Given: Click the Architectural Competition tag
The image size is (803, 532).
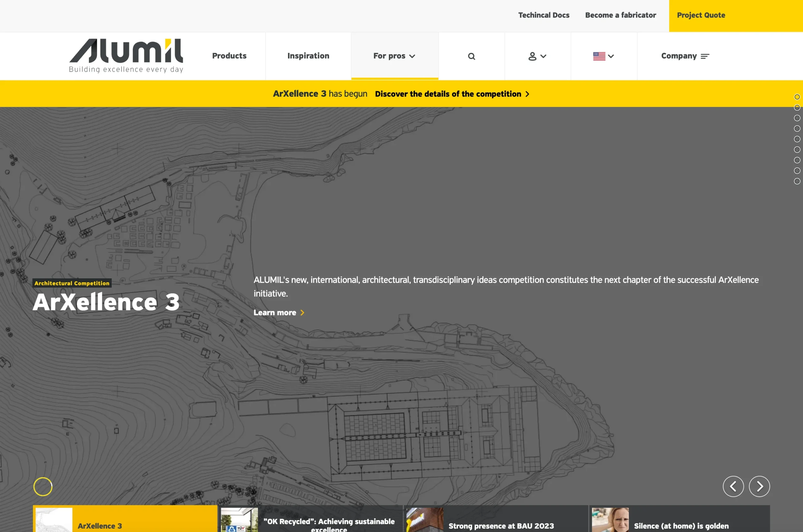Looking at the screenshot, I should (72, 283).
